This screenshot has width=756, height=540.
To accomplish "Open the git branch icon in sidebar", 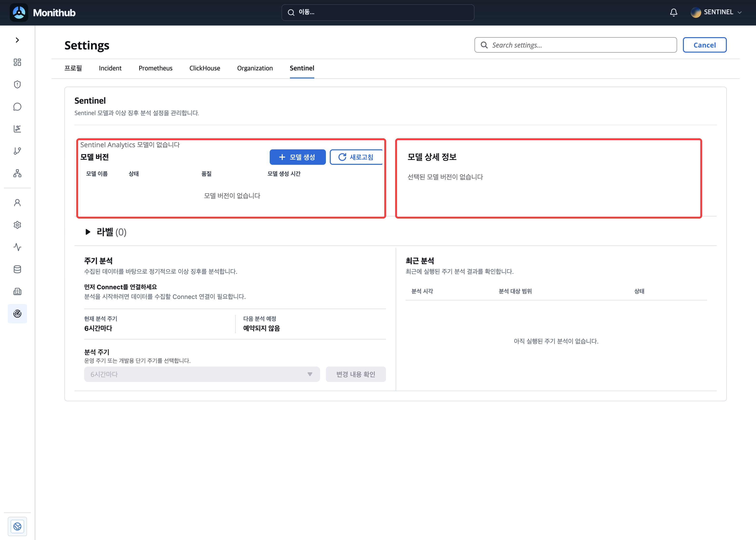I will point(17,151).
